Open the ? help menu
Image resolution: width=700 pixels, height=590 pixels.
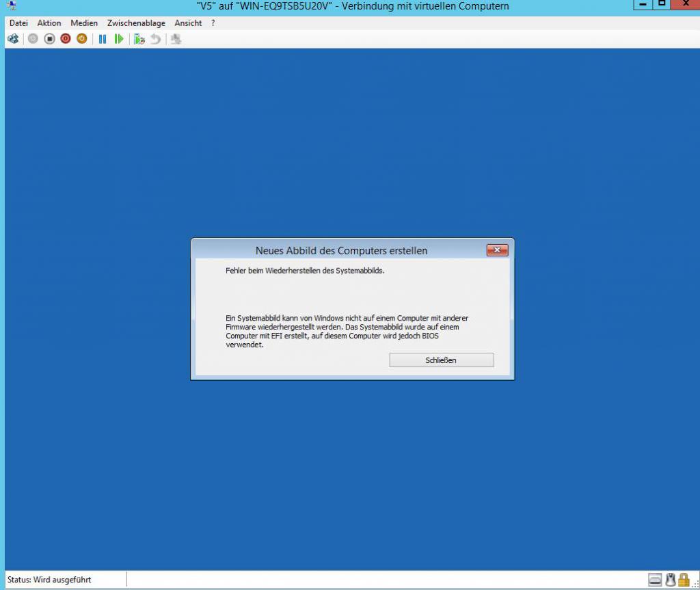[213, 23]
